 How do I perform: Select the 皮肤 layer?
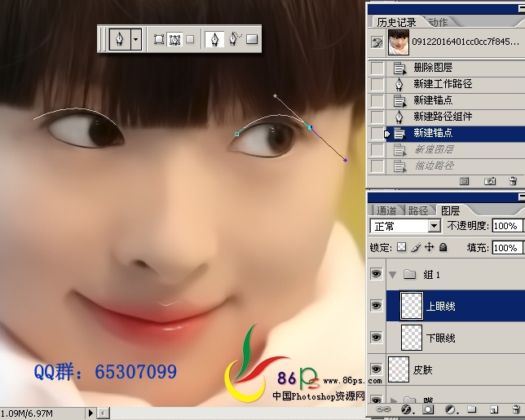point(456,369)
